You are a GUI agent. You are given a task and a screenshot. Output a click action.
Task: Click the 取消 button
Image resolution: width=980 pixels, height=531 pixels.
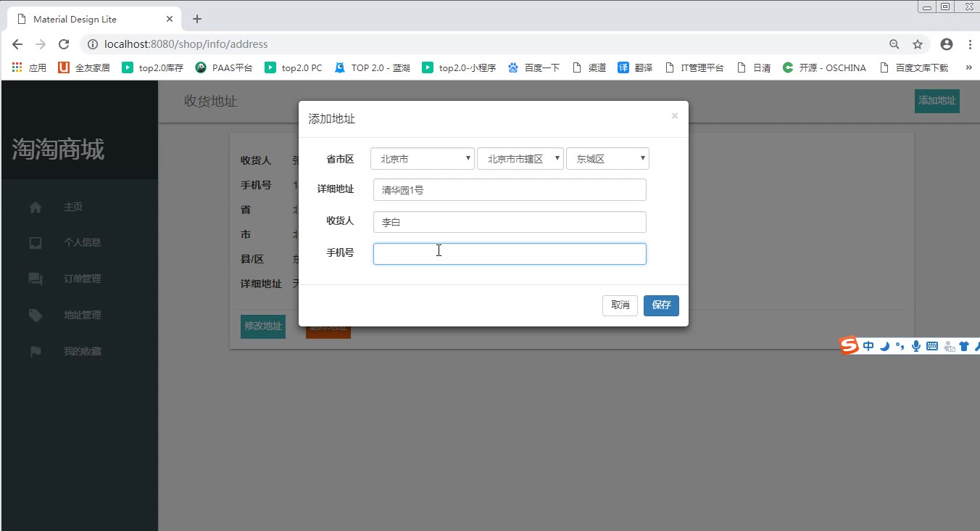620,305
